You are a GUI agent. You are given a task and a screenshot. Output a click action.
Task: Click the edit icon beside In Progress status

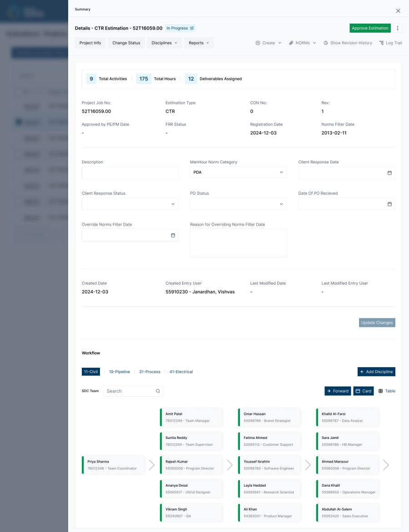tap(192, 28)
